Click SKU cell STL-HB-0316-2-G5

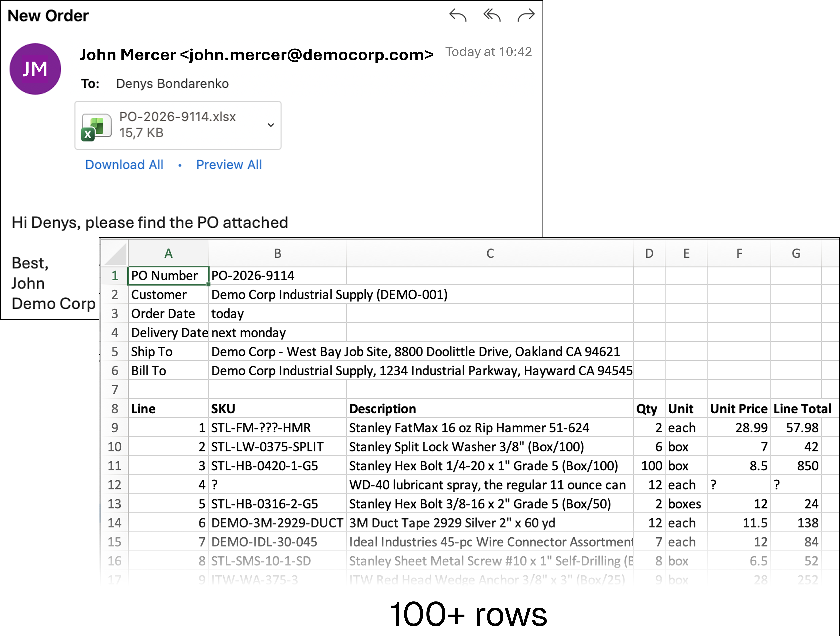[x=278, y=503]
